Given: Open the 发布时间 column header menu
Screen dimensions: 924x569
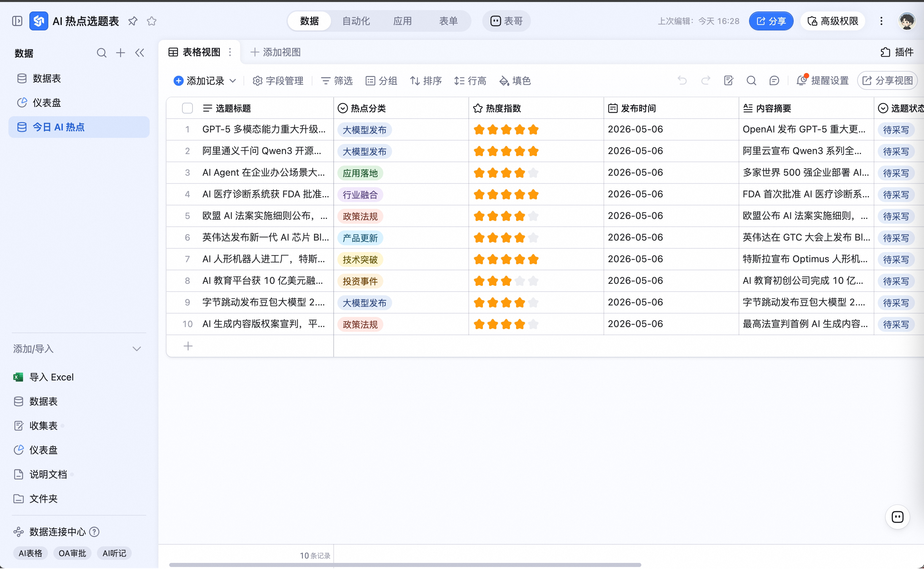Looking at the screenshot, I should (x=671, y=108).
